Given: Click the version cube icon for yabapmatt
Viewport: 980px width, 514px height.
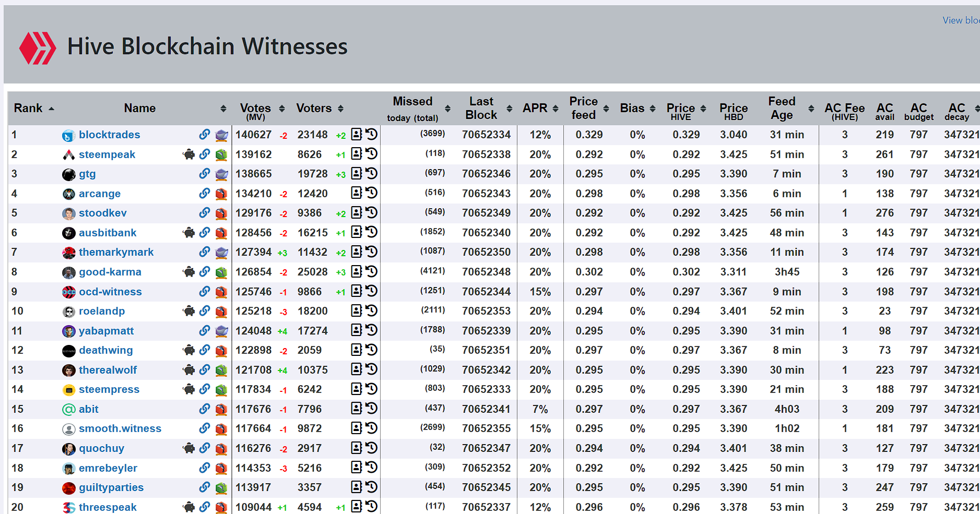Looking at the screenshot, I should point(221,331).
